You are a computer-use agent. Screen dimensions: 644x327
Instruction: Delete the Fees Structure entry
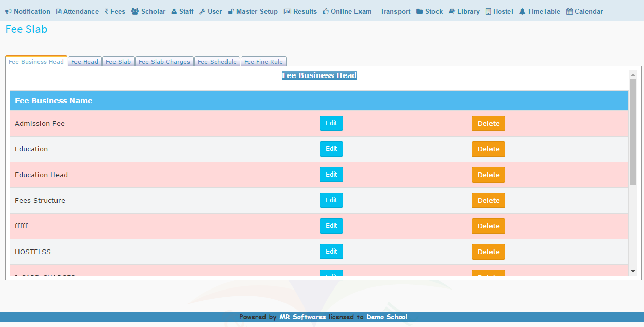(488, 201)
